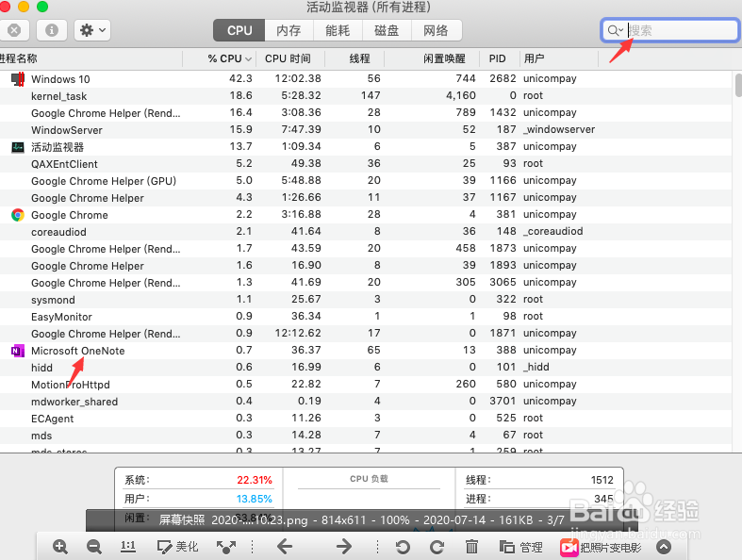The height and width of the screenshot is (560, 742).
Task: Select the kernel_task process row
Action: 366,96
